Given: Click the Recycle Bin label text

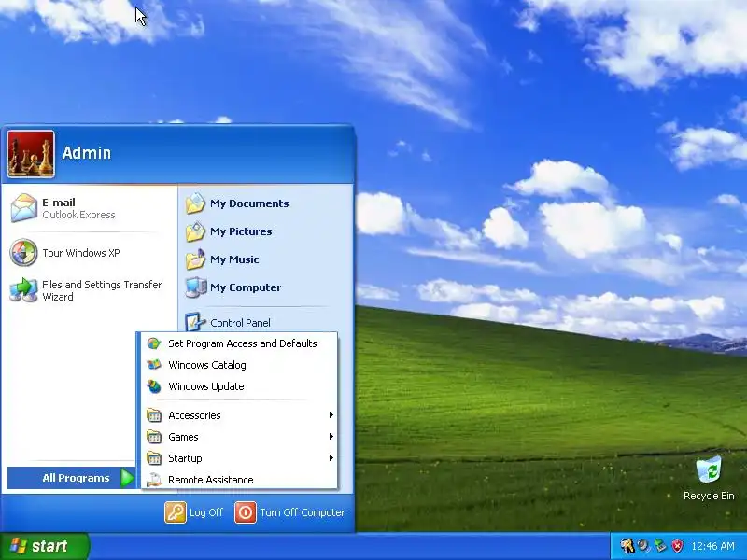Looking at the screenshot, I should [709, 496].
